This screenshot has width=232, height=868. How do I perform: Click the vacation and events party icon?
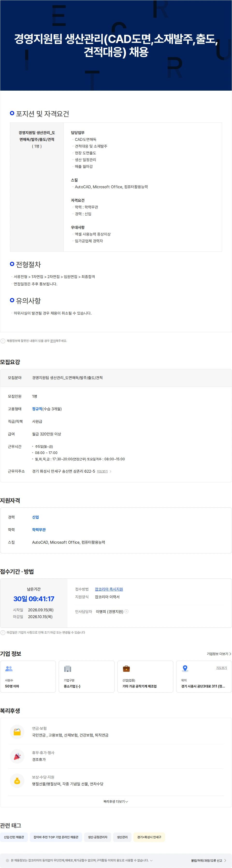(x=17, y=756)
